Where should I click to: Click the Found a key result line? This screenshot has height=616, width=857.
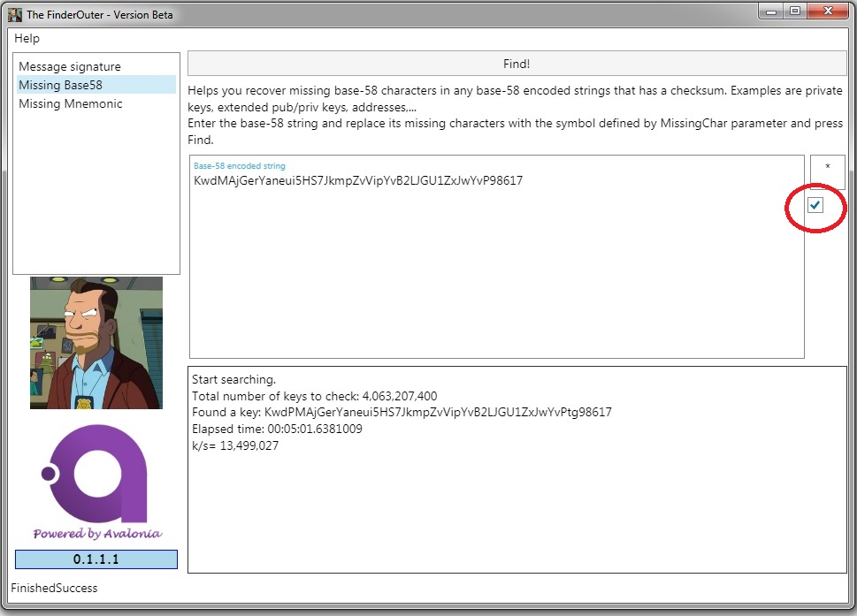click(x=402, y=413)
